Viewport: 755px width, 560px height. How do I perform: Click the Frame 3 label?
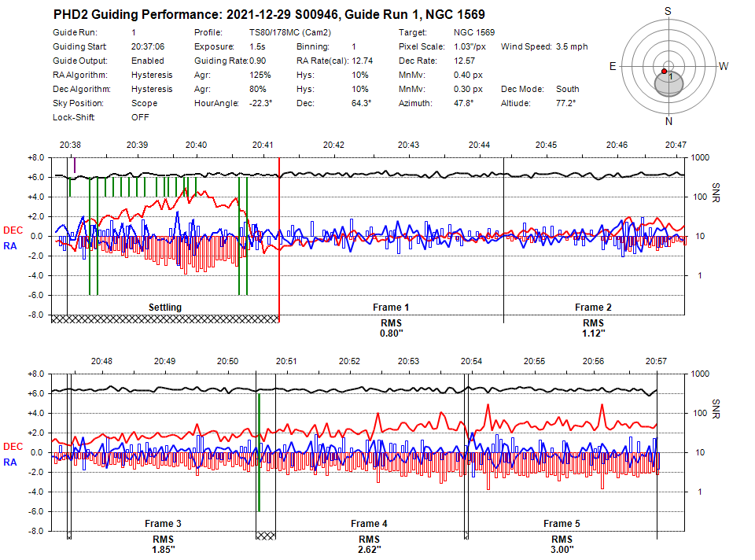[x=164, y=523]
